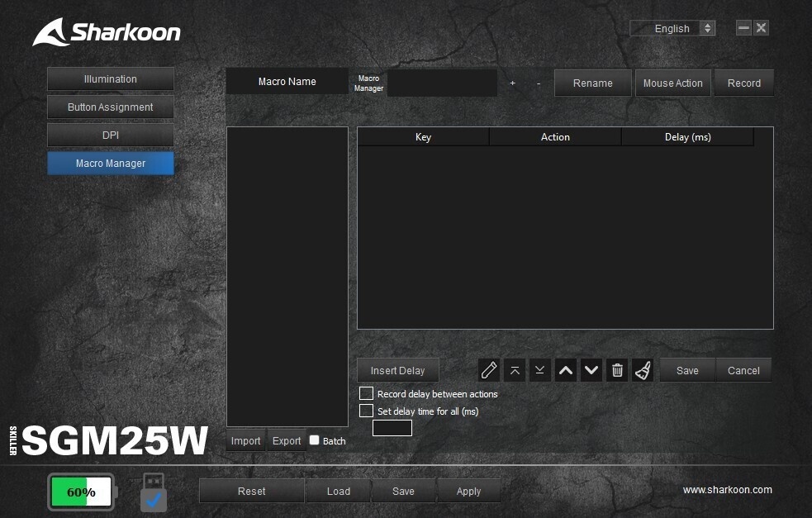Viewport: 812px width, 518px height.
Task: Go to the DPI tab
Action: [111, 135]
